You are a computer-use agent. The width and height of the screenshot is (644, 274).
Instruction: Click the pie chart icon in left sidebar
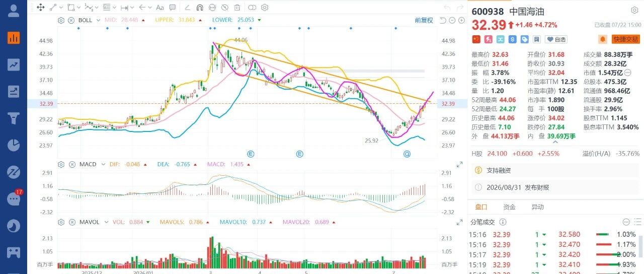pos(14,145)
